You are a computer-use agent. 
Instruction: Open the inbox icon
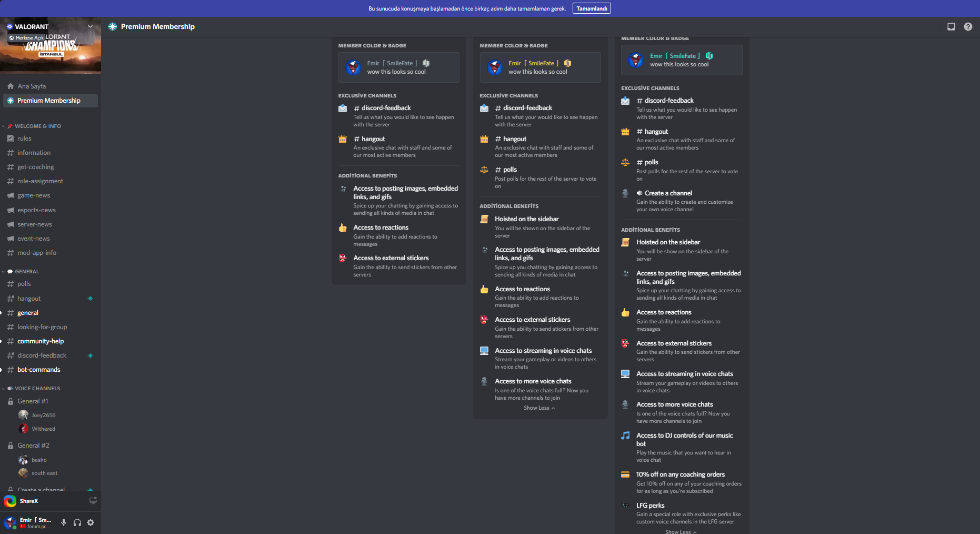951,27
